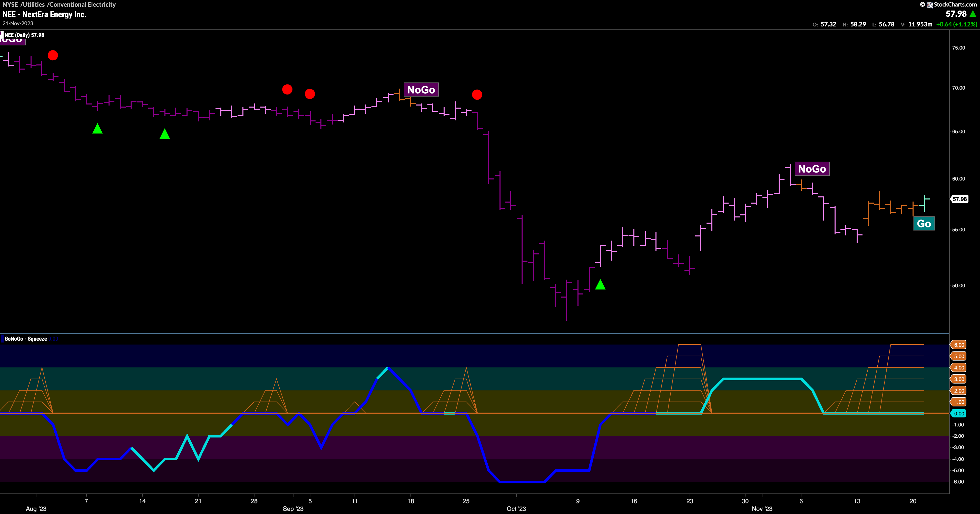
Task: Click the NYSE /Utilities /Conventional Electricity breadcrumb
Action: (59, 5)
